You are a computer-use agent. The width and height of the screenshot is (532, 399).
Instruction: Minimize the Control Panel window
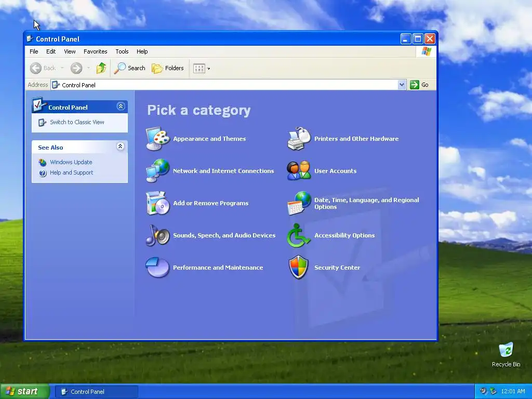tap(405, 38)
